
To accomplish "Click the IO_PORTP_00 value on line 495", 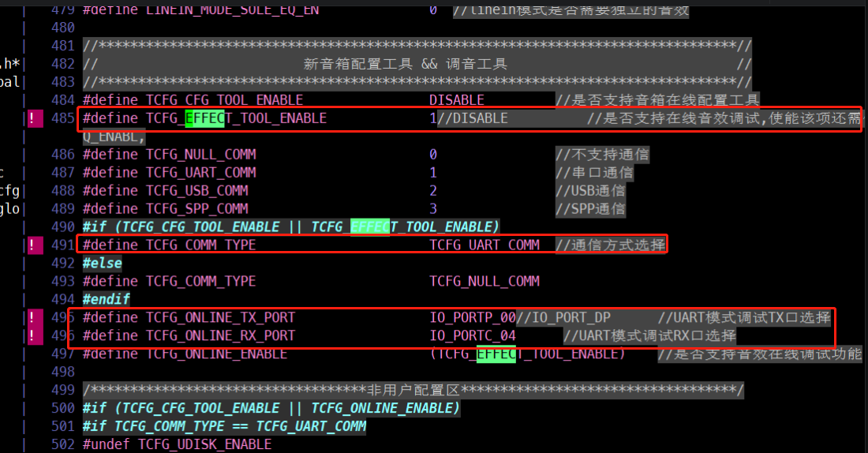I will click(473, 317).
